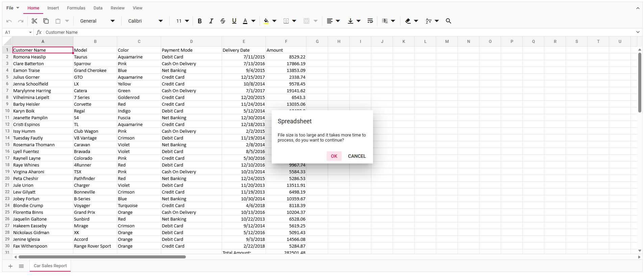Select cell 'Goldenrod'

click(139, 97)
